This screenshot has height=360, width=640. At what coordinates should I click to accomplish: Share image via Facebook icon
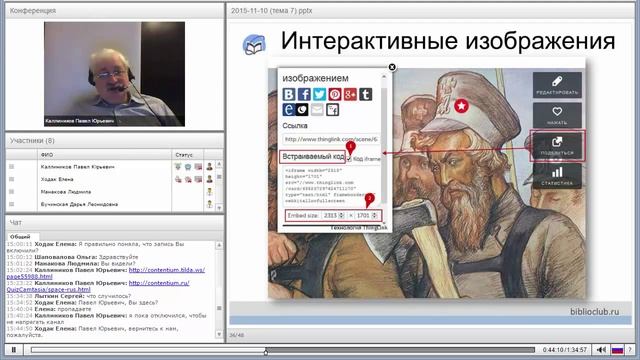pyautogui.click(x=304, y=94)
